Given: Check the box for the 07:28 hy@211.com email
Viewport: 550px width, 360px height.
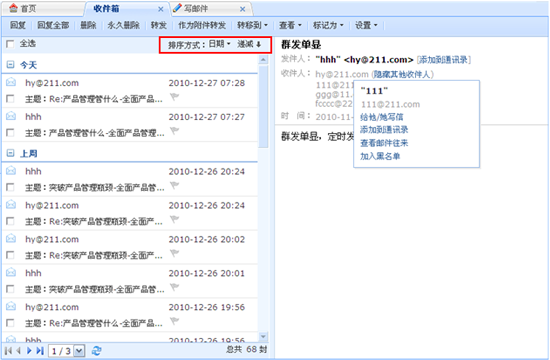Looking at the screenshot, I should click(11, 99).
